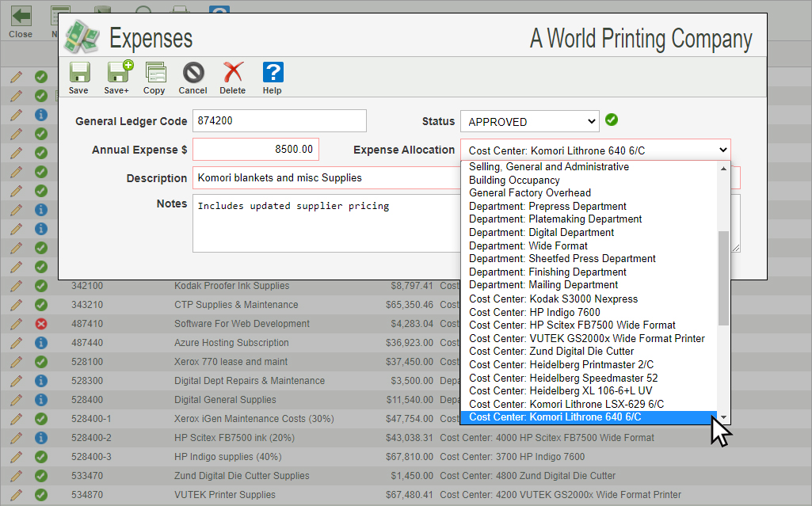Click inside the Notes text area
812x506 pixels.
click(326, 223)
